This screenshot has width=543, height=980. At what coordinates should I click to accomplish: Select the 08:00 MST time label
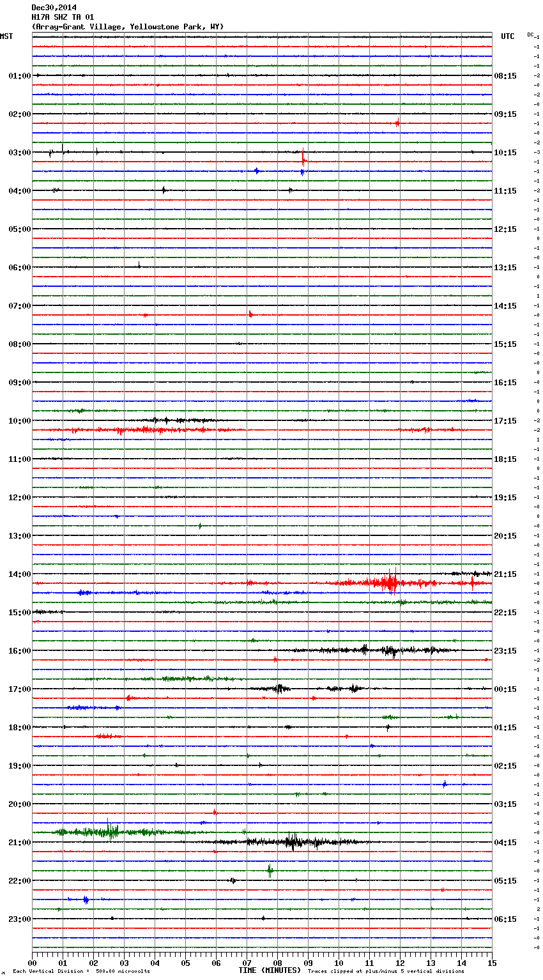tap(19, 344)
